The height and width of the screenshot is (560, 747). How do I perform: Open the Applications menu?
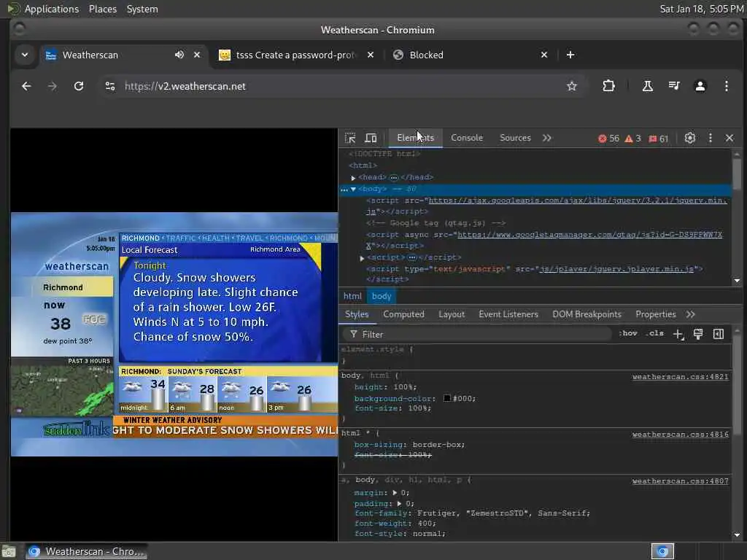tap(52, 9)
